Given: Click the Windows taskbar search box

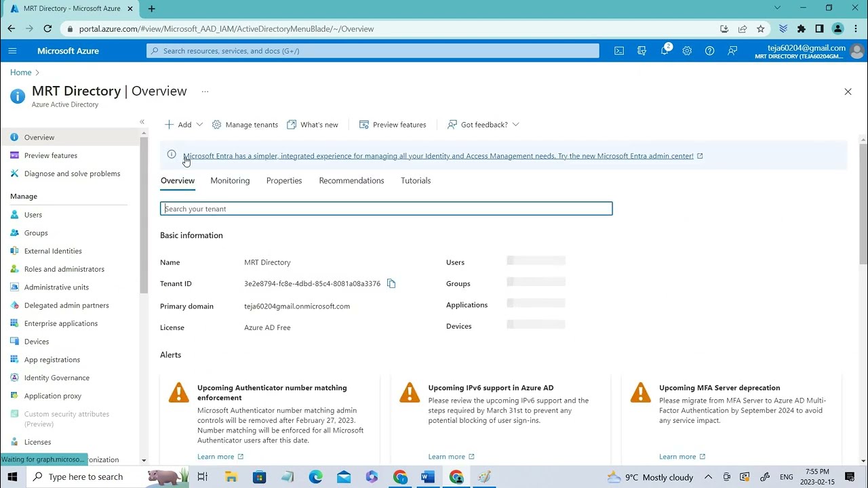Looking at the screenshot, I should pos(107,477).
